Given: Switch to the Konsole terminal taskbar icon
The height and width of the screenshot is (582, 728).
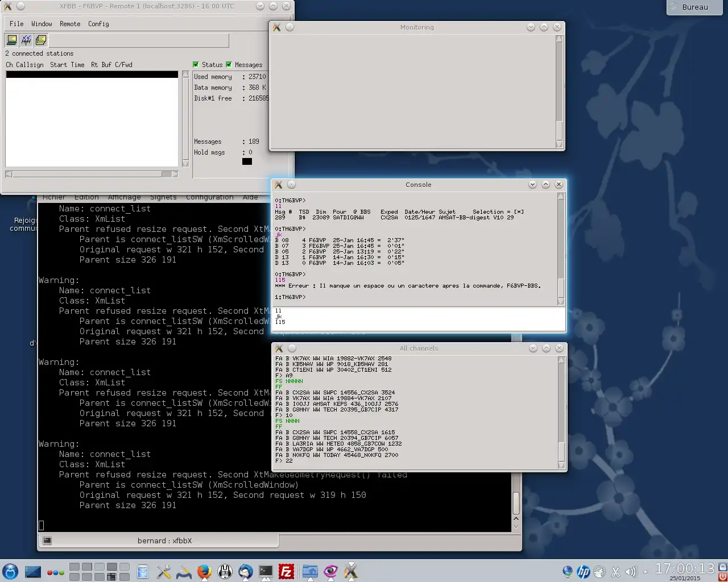Looking at the screenshot, I should 266,571.
